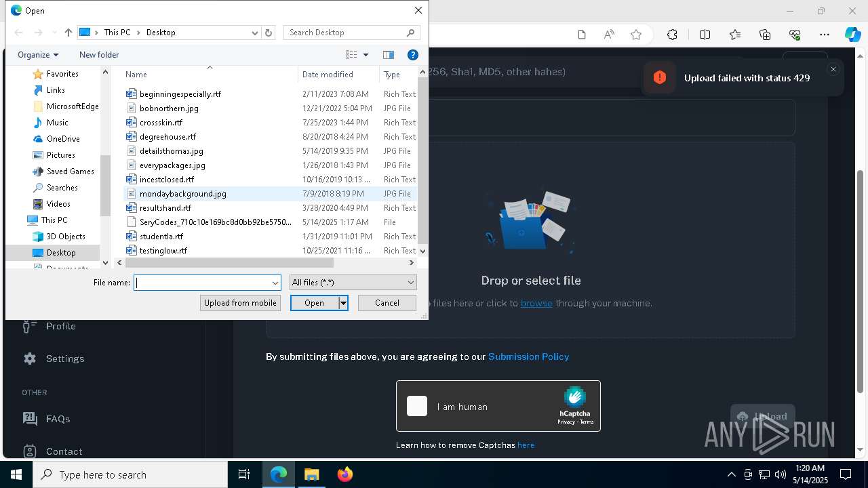Open File Explorer from the taskbar
Screen dimensions: 868x488
point(311,474)
